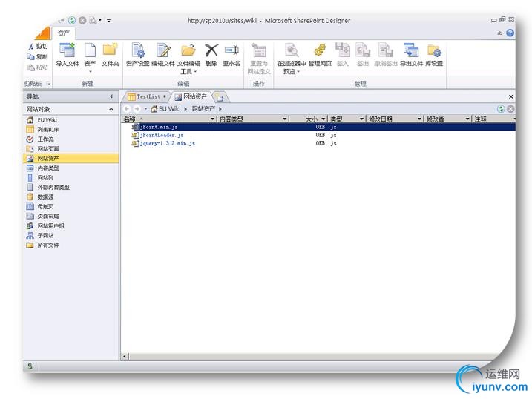The height and width of the screenshot is (399, 532).
Task: Click the 签入 (Check In) icon
Action: [342, 54]
